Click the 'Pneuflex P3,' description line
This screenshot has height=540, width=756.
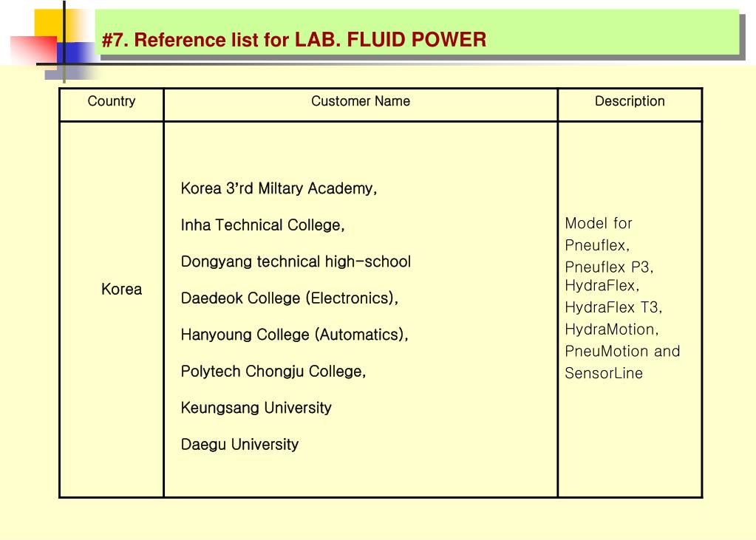coord(610,267)
